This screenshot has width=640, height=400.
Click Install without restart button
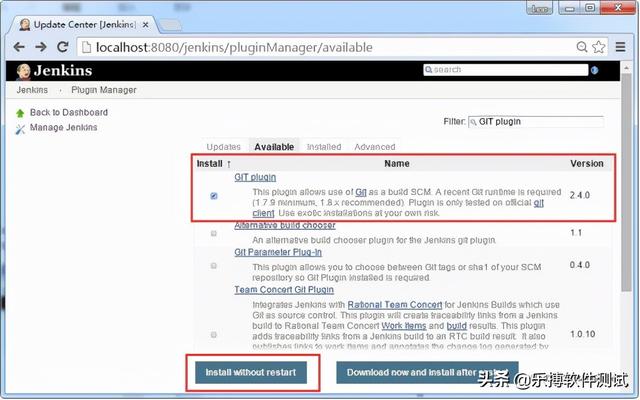(x=254, y=372)
